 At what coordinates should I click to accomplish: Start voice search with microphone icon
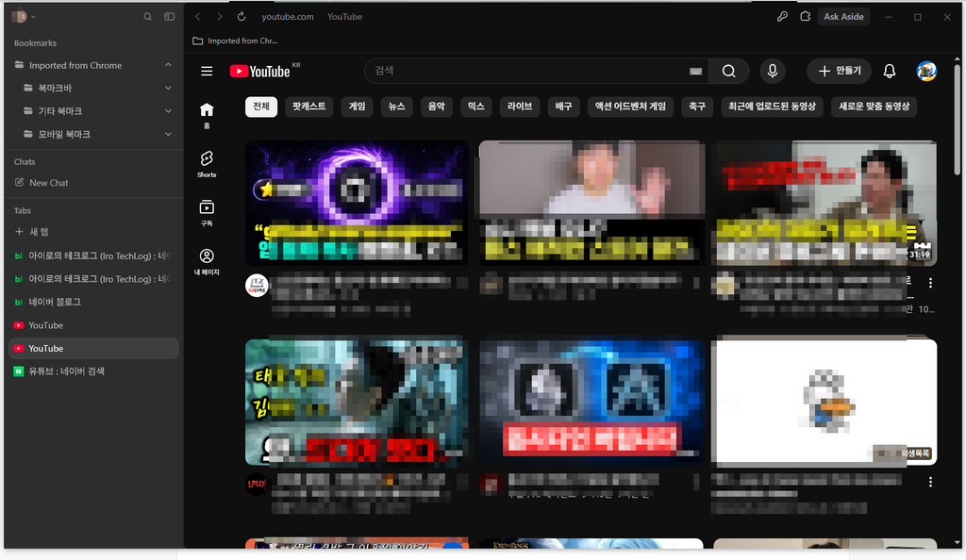(x=773, y=72)
